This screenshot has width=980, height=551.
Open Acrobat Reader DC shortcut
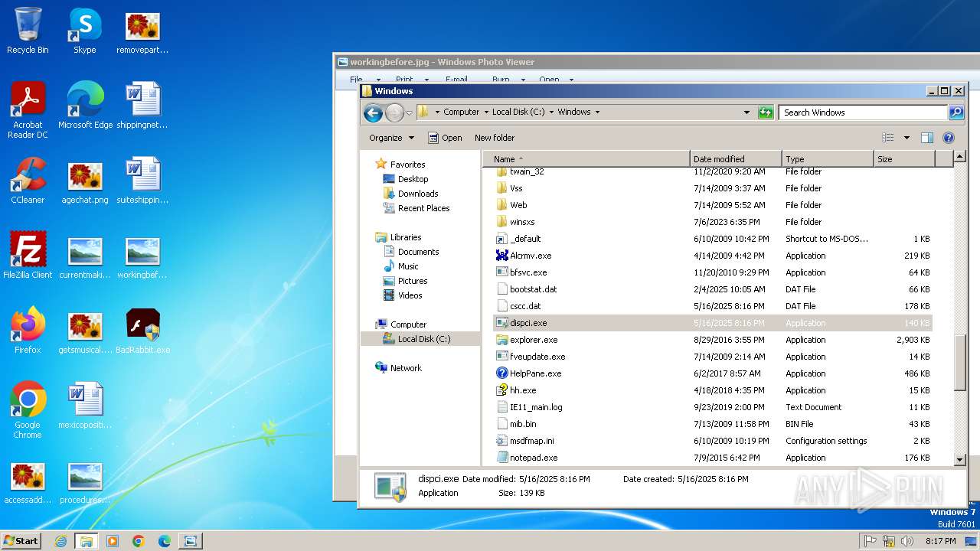[28, 109]
